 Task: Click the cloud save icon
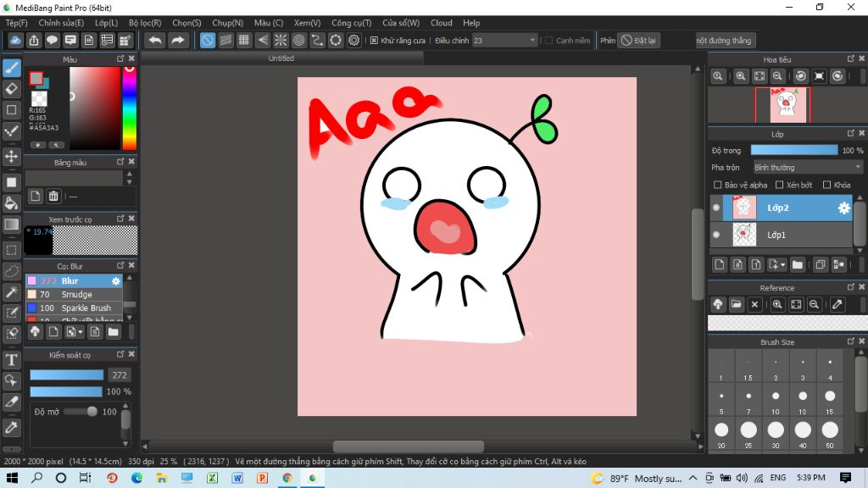(15, 41)
